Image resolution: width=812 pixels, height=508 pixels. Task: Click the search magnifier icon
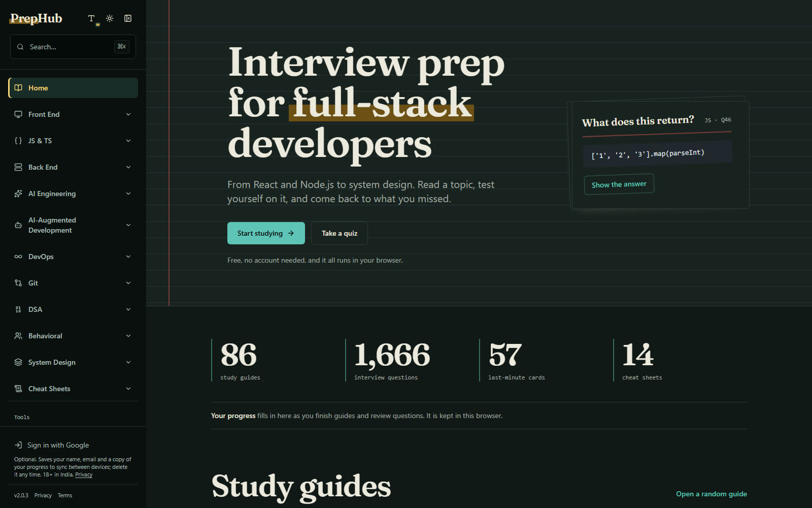click(x=20, y=47)
